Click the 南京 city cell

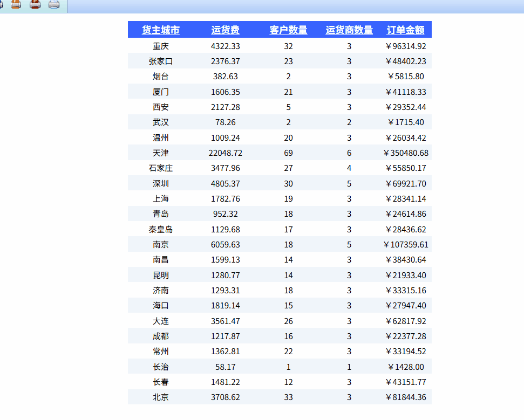[161, 245]
